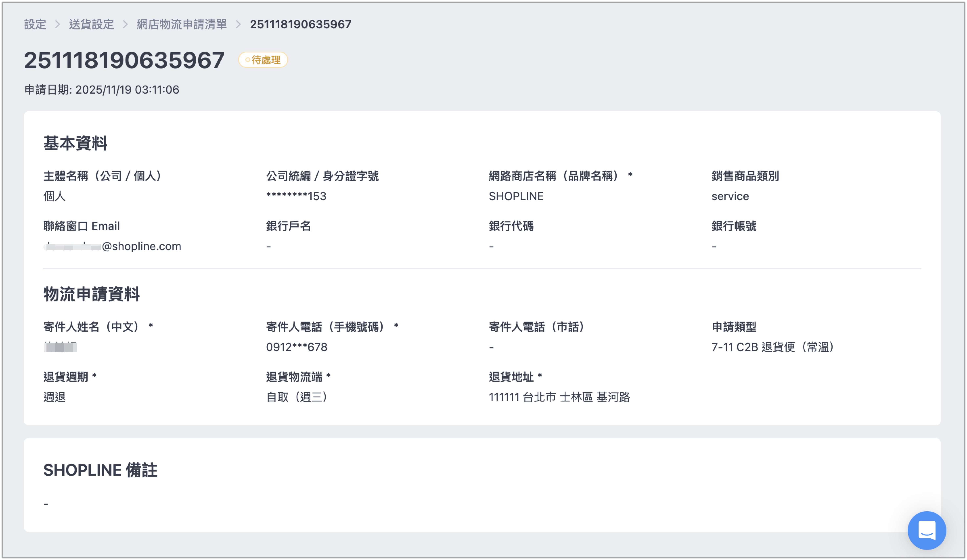
Task: Click the 聯絡窗口 Email label
Action: click(81, 226)
